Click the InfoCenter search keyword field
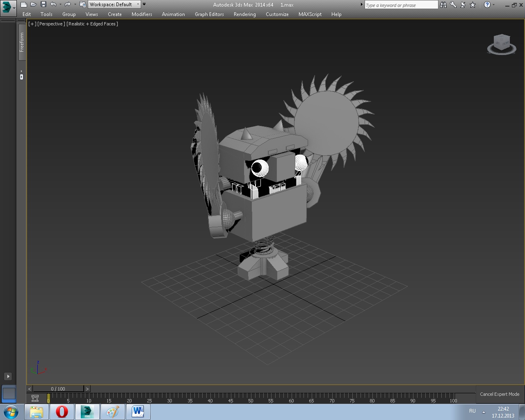The width and height of the screenshot is (525, 420). [401, 5]
